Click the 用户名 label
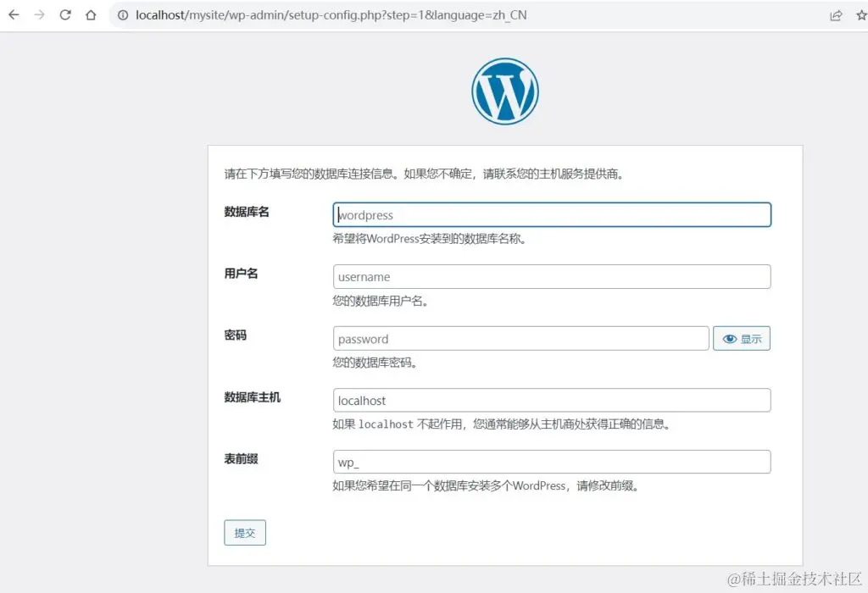Image resolution: width=868 pixels, height=593 pixels. point(241,274)
